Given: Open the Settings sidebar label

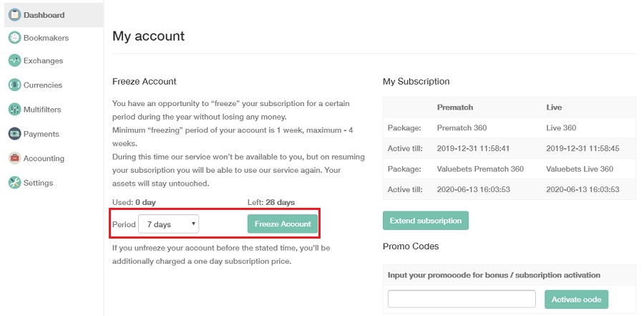Looking at the screenshot, I should pos(38,183).
